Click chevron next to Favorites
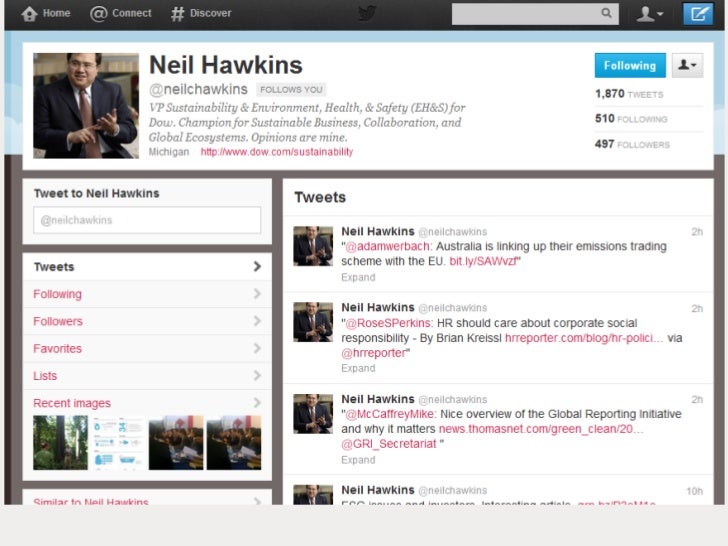 [x=257, y=348]
